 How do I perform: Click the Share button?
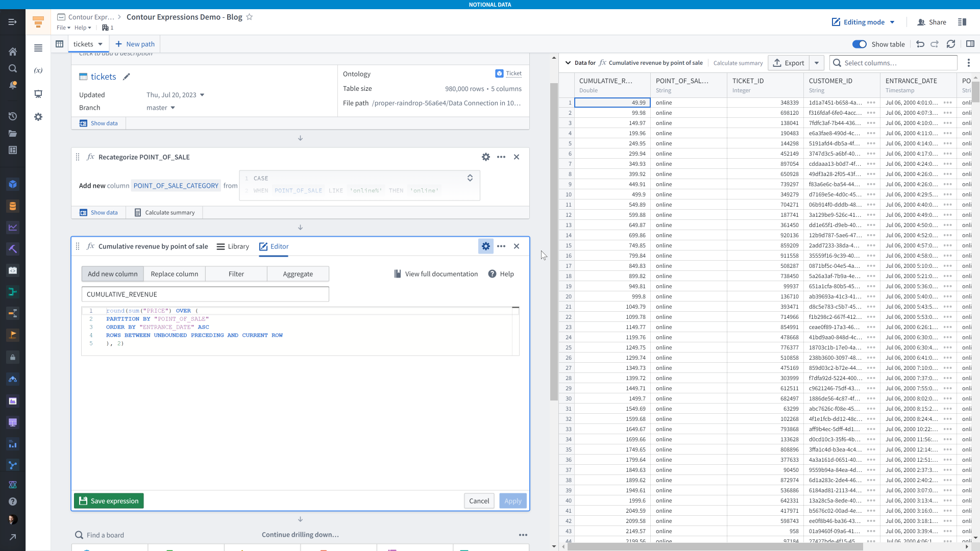pyautogui.click(x=932, y=22)
